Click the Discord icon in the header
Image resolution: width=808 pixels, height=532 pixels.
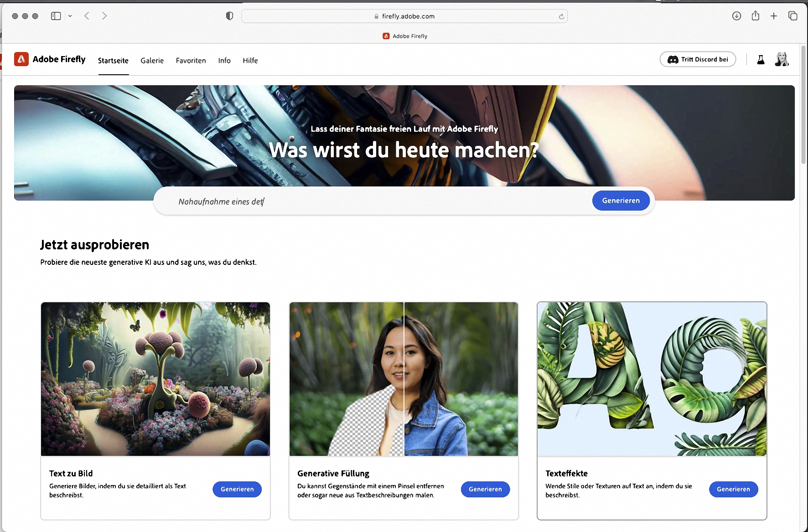tap(673, 60)
